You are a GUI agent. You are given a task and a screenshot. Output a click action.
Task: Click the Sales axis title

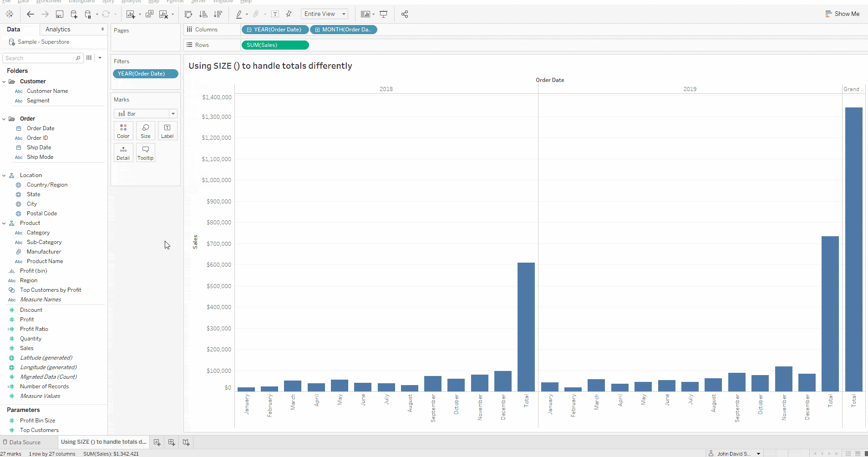tap(195, 242)
